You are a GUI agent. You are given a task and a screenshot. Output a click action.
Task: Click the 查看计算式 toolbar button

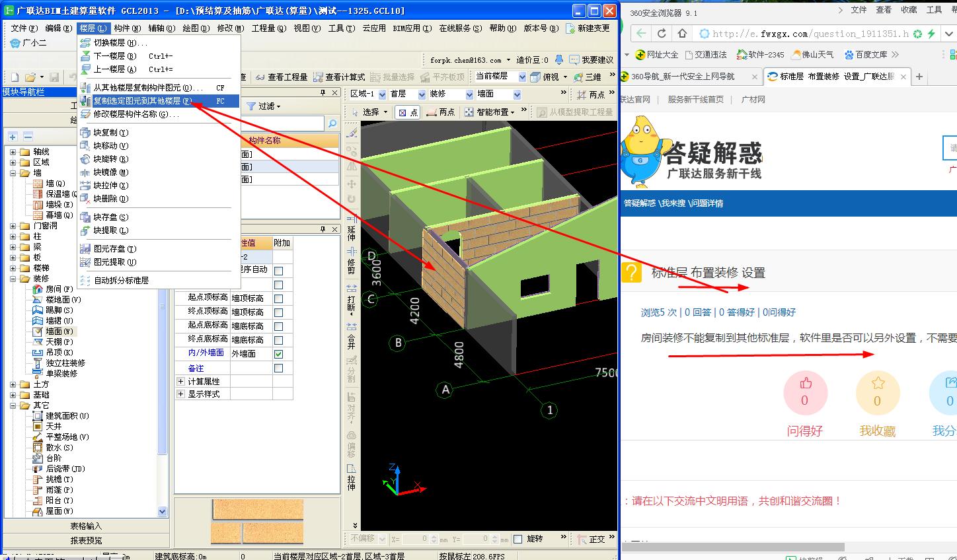pos(340,77)
